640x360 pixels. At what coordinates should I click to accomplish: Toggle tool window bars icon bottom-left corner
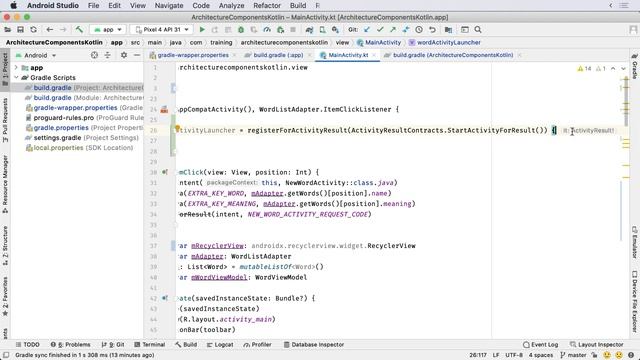pyautogui.click(x=6, y=356)
